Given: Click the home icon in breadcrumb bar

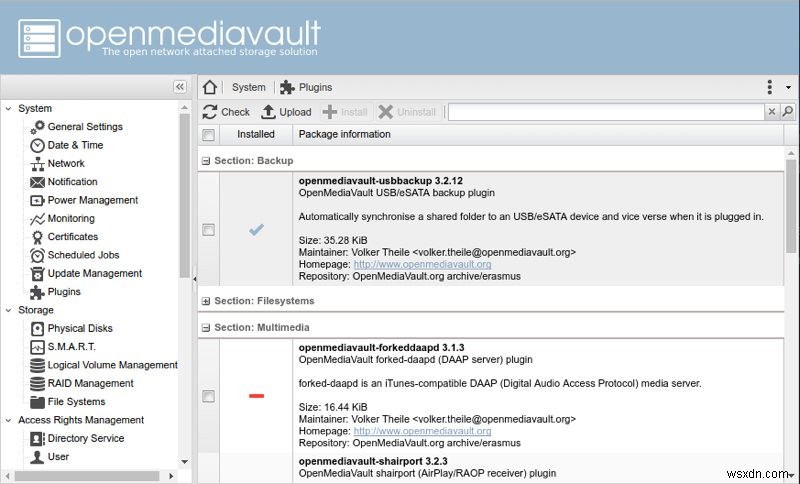Looking at the screenshot, I should pyautogui.click(x=210, y=87).
